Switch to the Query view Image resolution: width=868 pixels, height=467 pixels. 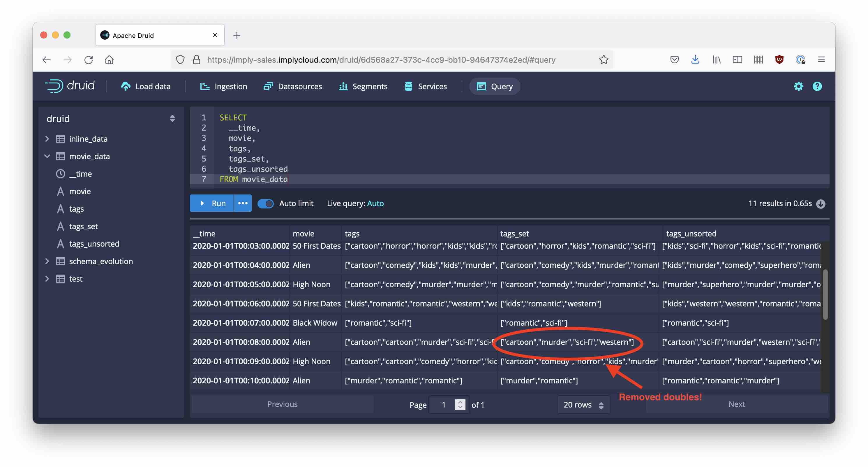click(x=494, y=86)
